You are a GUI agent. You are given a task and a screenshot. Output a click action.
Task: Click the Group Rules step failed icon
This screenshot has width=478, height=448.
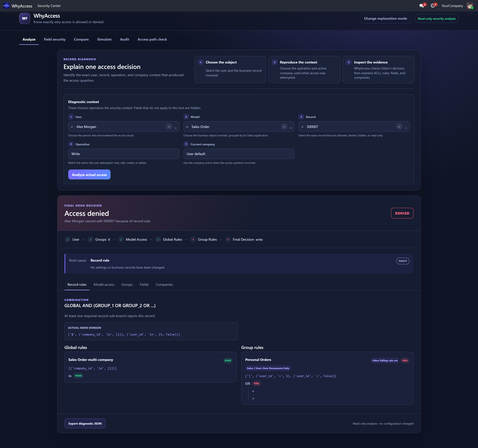193,239
